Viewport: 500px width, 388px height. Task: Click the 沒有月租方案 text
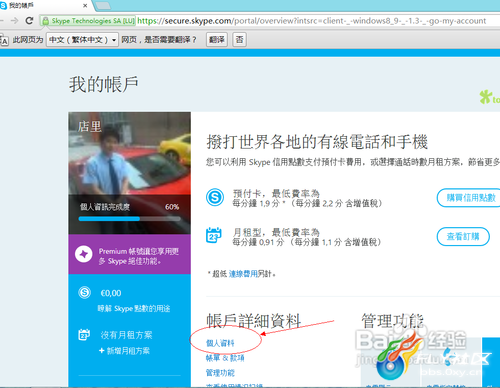coord(126,335)
